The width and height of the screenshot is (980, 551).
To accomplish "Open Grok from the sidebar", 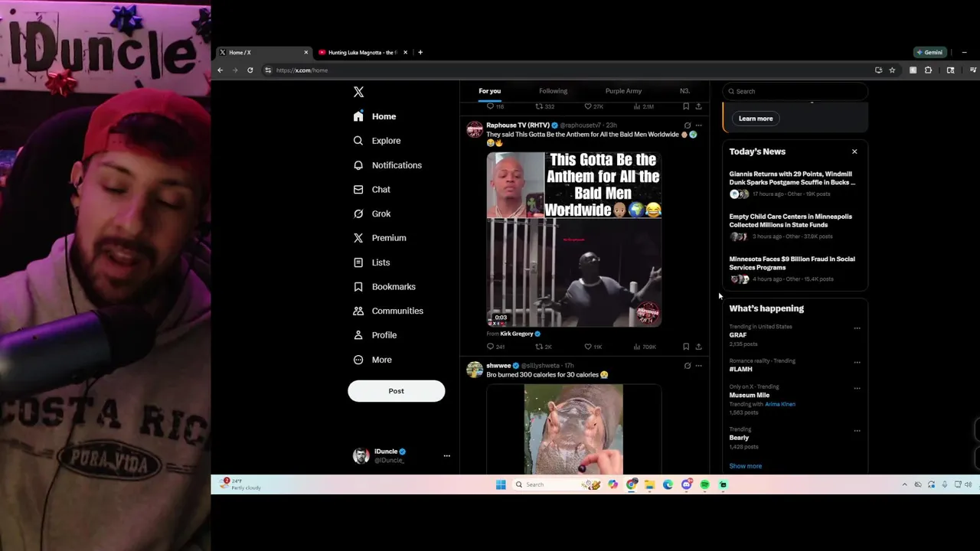I will pyautogui.click(x=371, y=214).
